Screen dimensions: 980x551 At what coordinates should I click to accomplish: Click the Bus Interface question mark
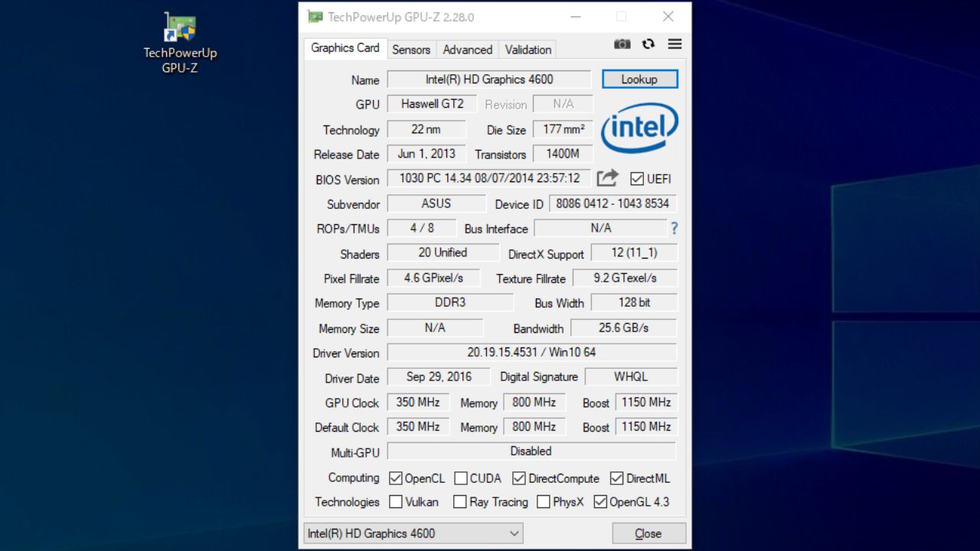[675, 228]
